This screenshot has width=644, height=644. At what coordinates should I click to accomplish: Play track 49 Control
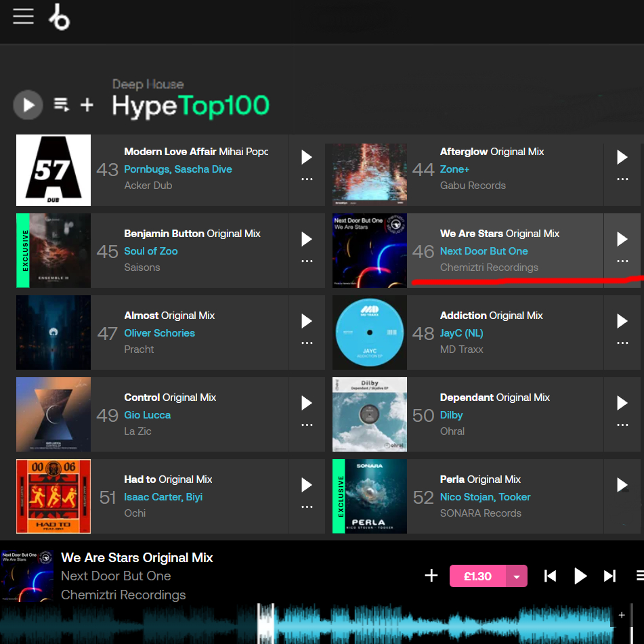click(x=307, y=403)
